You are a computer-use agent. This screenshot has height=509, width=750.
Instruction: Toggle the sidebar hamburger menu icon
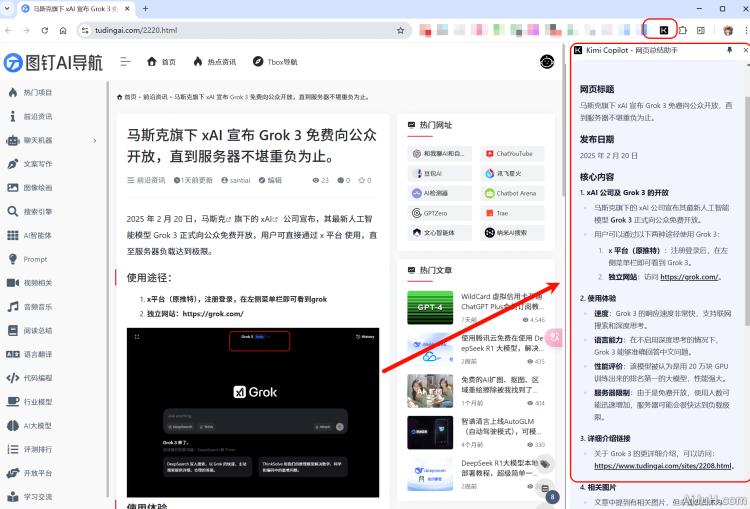click(125, 62)
